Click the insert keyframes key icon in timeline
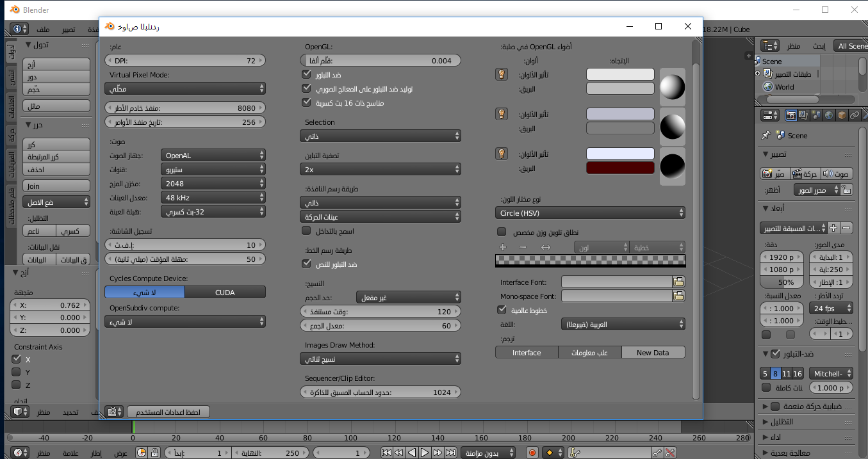Viewport: 868px width, 459px height. (657, 453)
